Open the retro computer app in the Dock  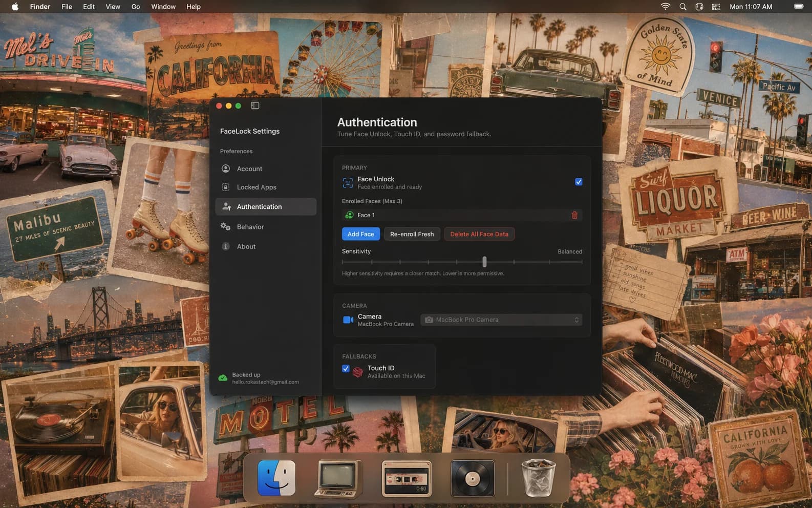[x=338, y=479]
